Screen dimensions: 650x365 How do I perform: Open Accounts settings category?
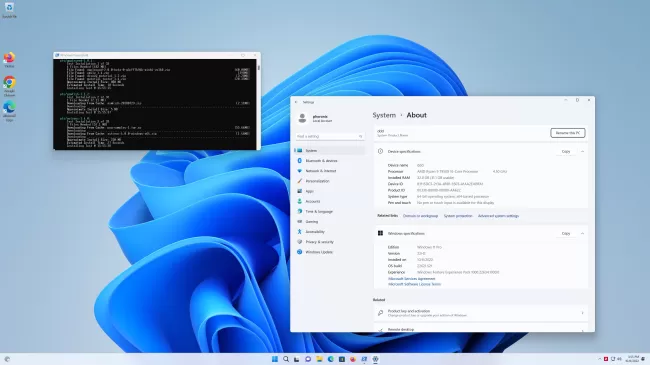click(330, 201)
